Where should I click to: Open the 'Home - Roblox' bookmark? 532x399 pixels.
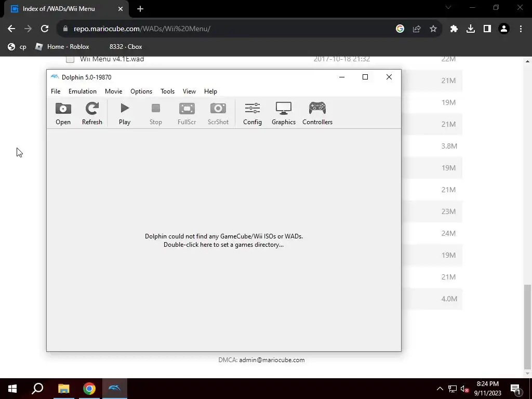point(62,47)
